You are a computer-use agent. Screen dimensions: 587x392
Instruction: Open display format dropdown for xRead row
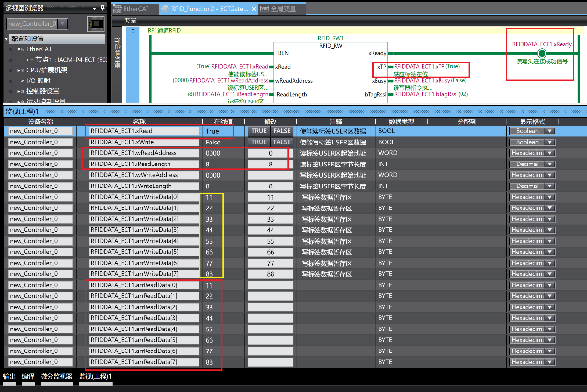(550, 131)
